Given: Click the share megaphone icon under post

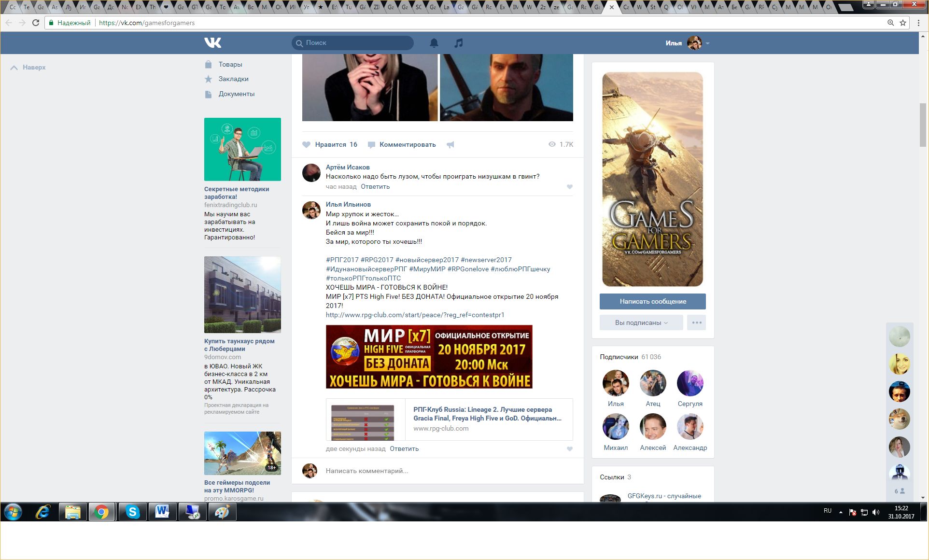Looking at the screenshot, I should [x=450, y=145].
